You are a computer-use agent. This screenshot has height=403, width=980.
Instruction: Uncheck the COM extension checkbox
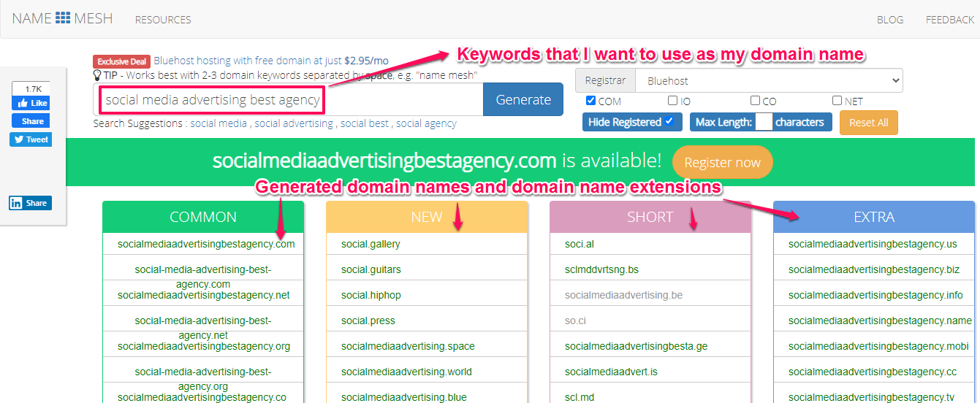pos(591,101)
